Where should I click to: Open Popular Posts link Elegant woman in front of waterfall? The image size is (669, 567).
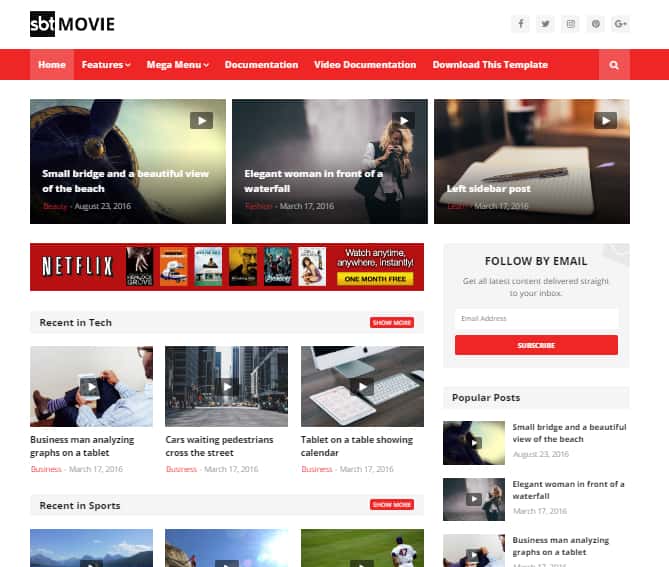[568, 490]
